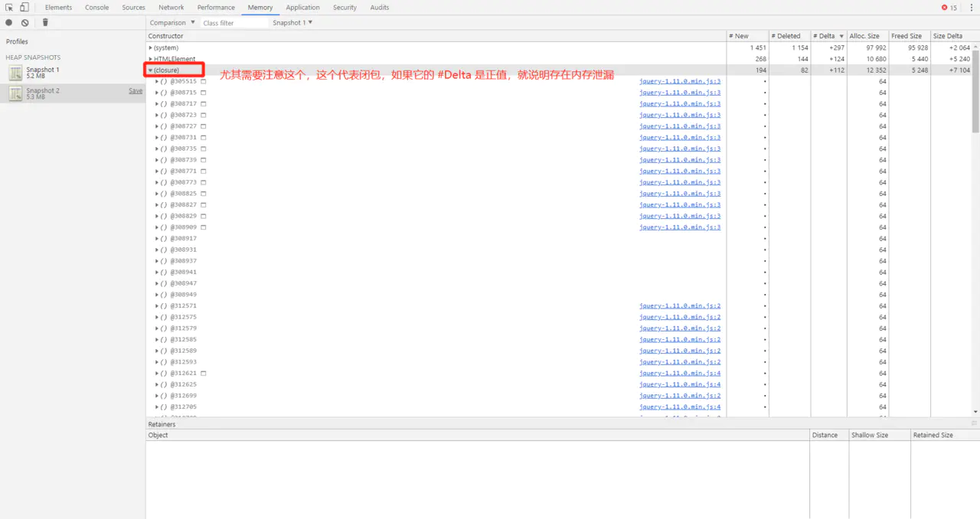The height and width of the screenshot is (519, 980).
Task: Select the @308941 closure row
Action: click(559, 272)
